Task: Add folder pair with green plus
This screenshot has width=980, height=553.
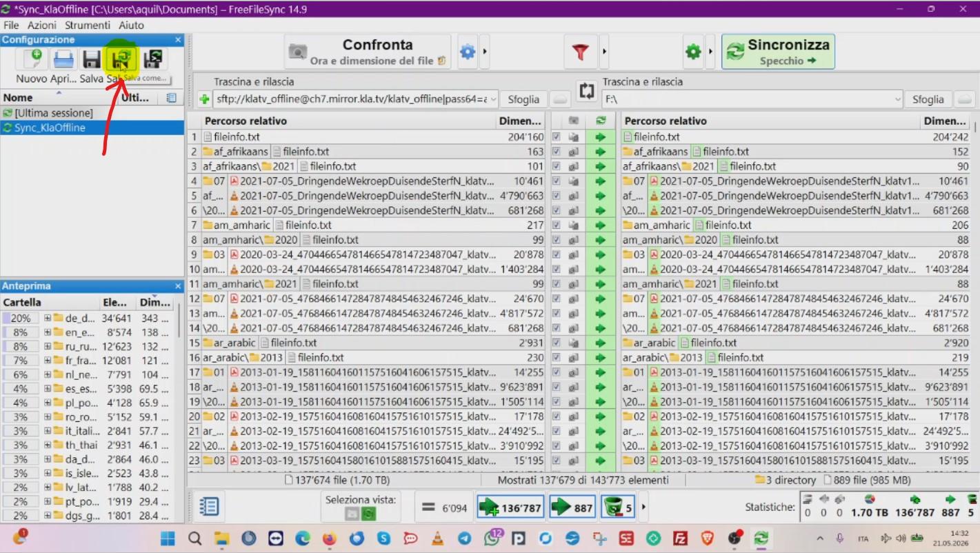Action: (204, 99)
